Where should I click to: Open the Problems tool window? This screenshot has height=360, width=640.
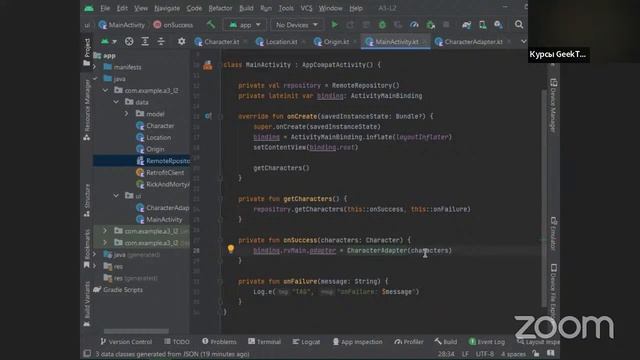click(x=219, y=342)
